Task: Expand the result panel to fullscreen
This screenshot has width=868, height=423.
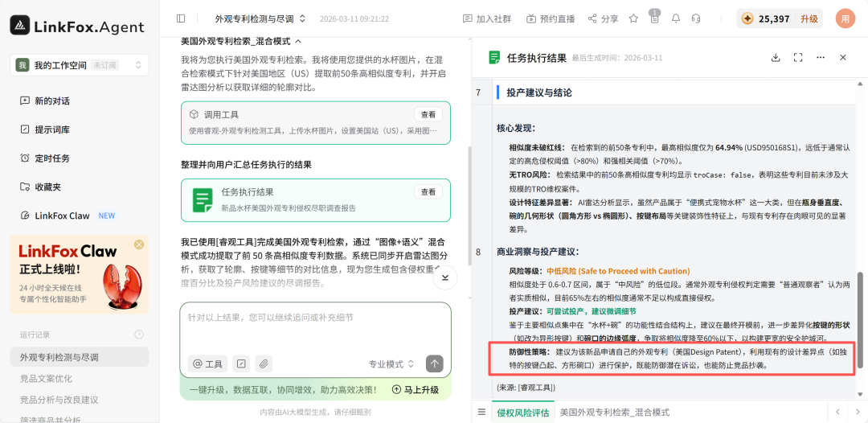Action: 798,58
